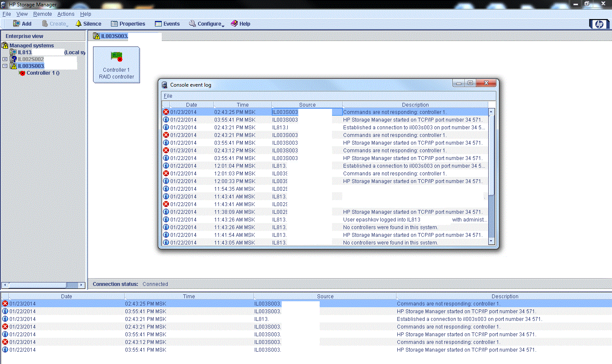Click the IL003S003 header warning icon
The width and height of the screenshot is (612, 364).
(96, 36)
